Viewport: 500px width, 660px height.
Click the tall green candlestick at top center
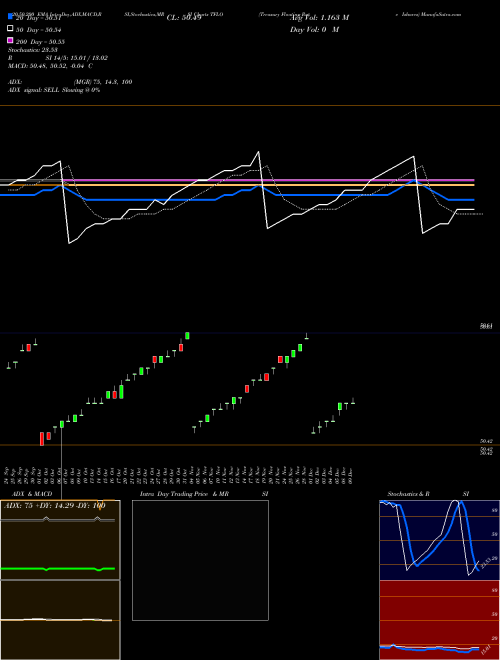pos(187,335)
